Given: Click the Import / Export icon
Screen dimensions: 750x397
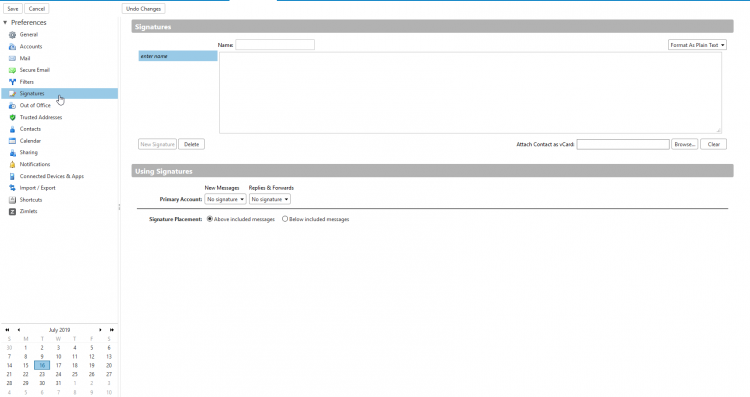Looking at the screenshot, I should point(12,188).
